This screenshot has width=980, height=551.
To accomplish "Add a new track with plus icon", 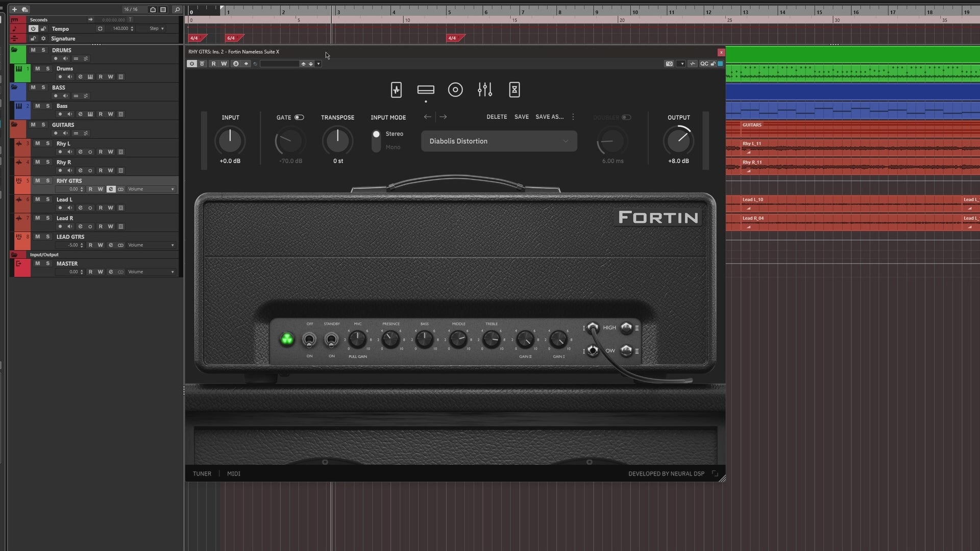I will tap(14, 9).
